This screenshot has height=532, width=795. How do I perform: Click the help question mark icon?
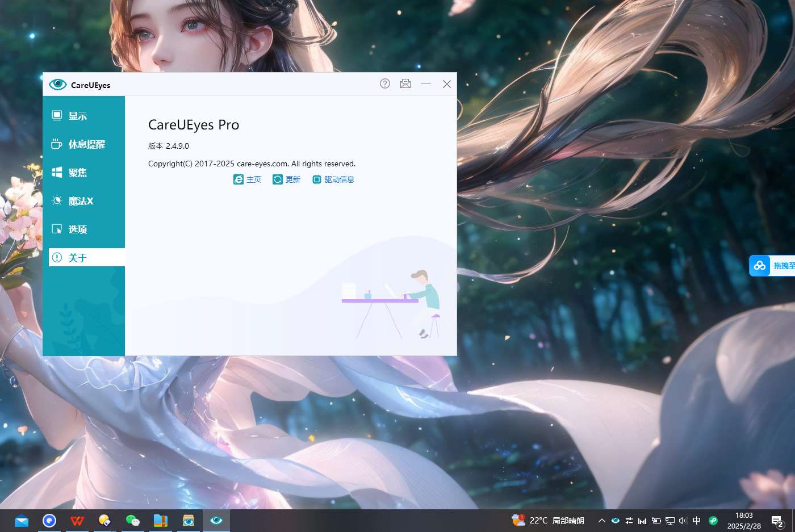pyautogui.click(x=385, y=83)
